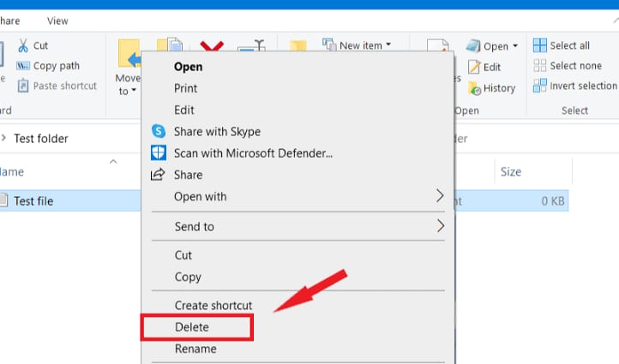Click the Name column header
The height and width of the screenshot is (364, 619).
coord(11,171)
